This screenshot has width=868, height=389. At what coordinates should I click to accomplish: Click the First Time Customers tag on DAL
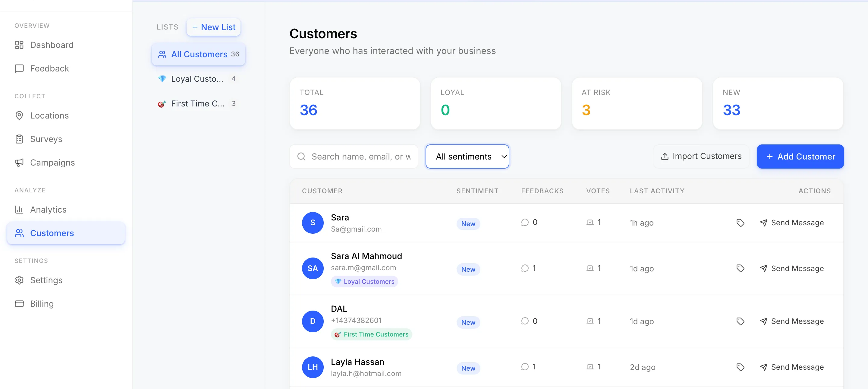click(371, 334)
